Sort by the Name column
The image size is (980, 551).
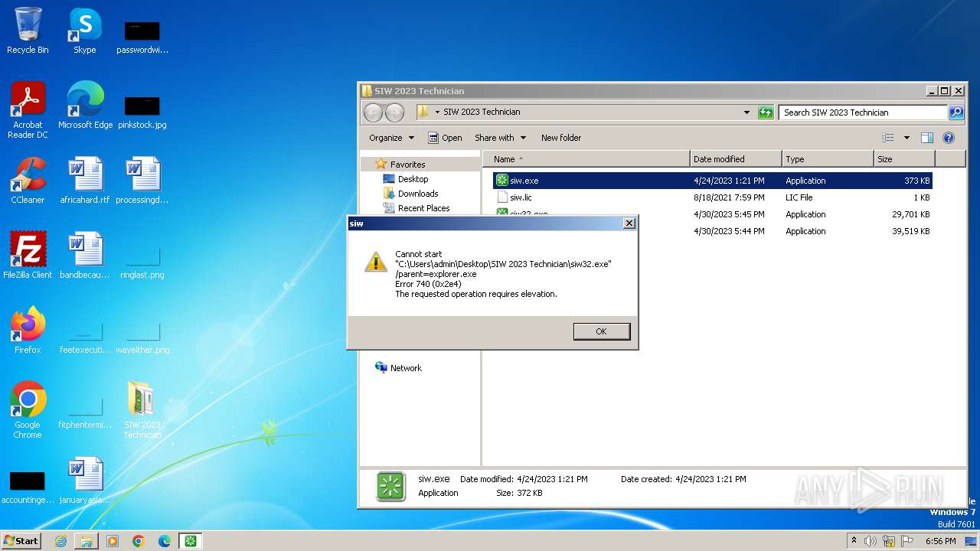point(586,159)
